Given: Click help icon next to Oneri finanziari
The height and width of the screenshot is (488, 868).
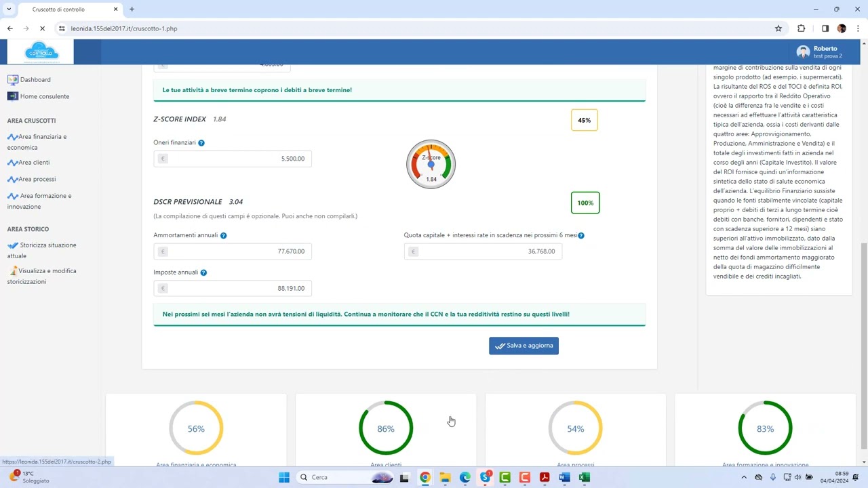Looking at the screenshot, I should pos(201,143).
